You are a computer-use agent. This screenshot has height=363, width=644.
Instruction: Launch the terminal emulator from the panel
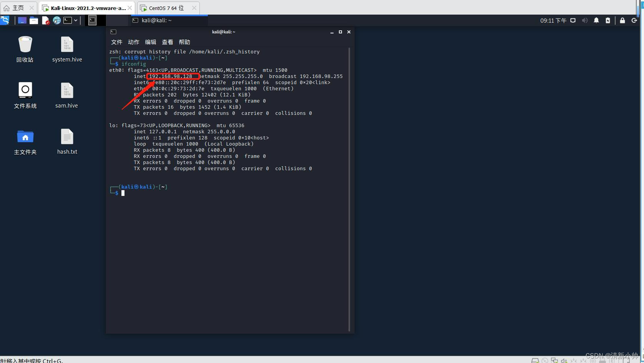pyautogui.click(x=68, y=20)
